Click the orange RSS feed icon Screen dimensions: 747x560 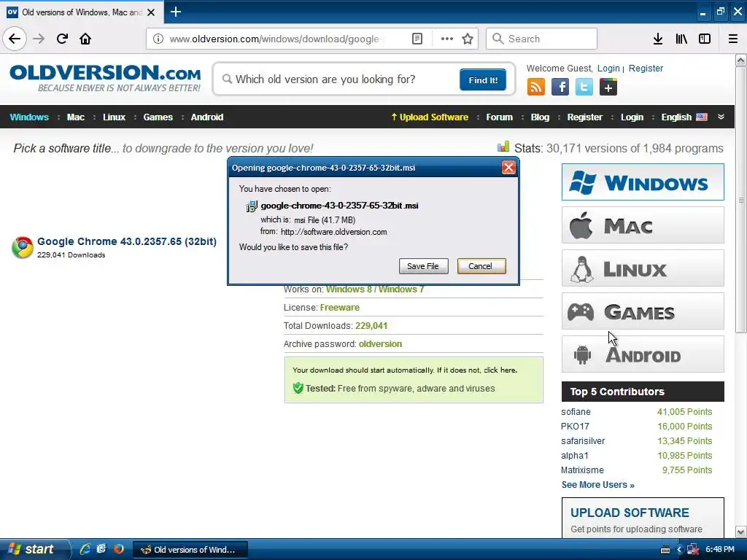click(x=536, y=87)
